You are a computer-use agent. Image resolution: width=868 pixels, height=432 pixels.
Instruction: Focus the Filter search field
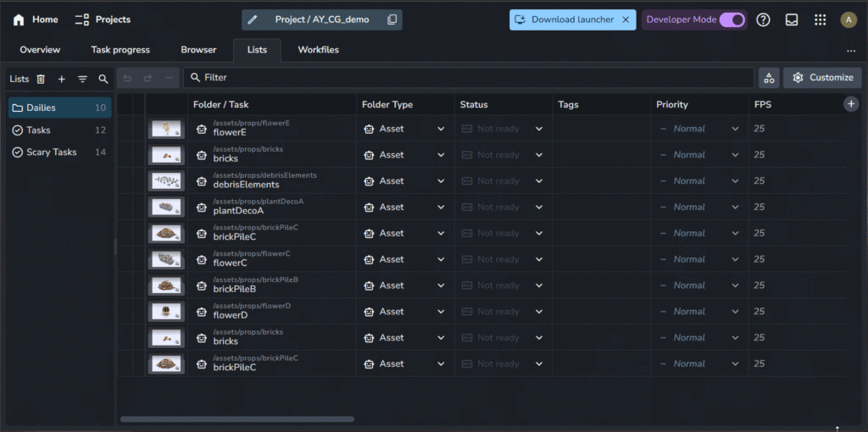[468, 78]
